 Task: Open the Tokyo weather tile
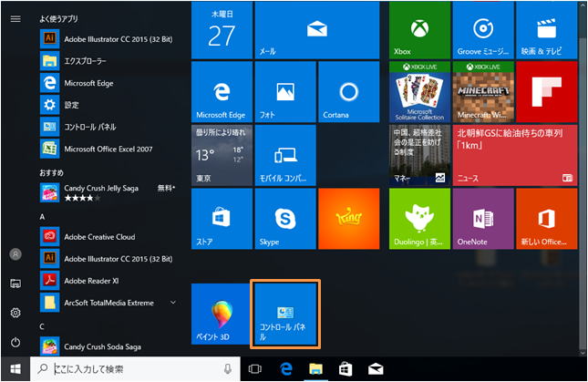[222, 155]
